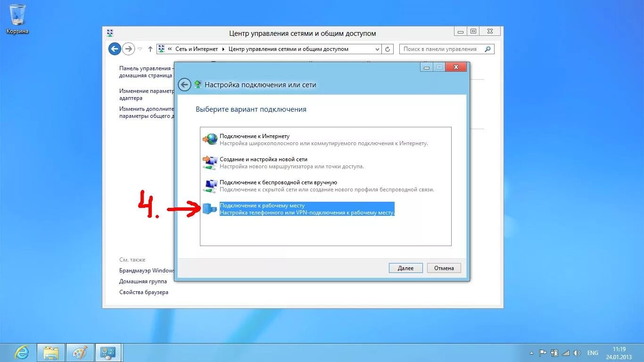The width and height of the screenshot is (644, 362).
Task: Select the Подключение к Интернету globe icon
Action: [210, 139]
